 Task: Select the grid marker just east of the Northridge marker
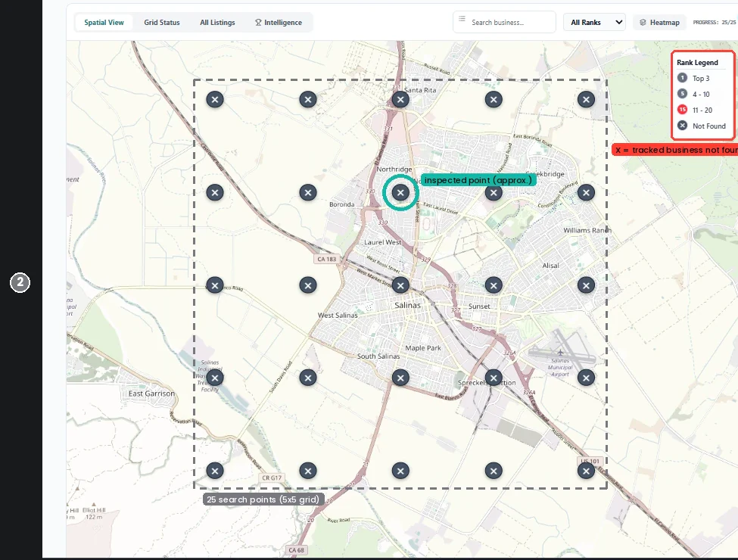(494, 192)
